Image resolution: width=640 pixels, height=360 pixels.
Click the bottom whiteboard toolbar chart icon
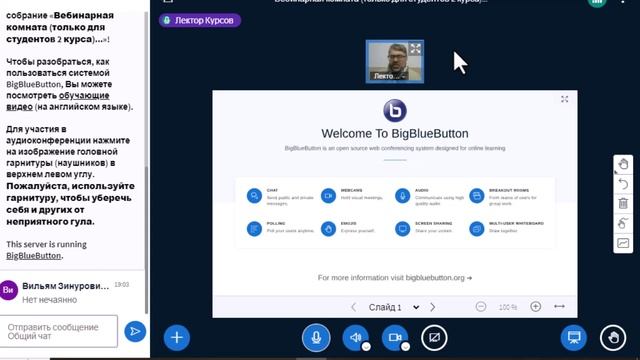tap(623, 243)
